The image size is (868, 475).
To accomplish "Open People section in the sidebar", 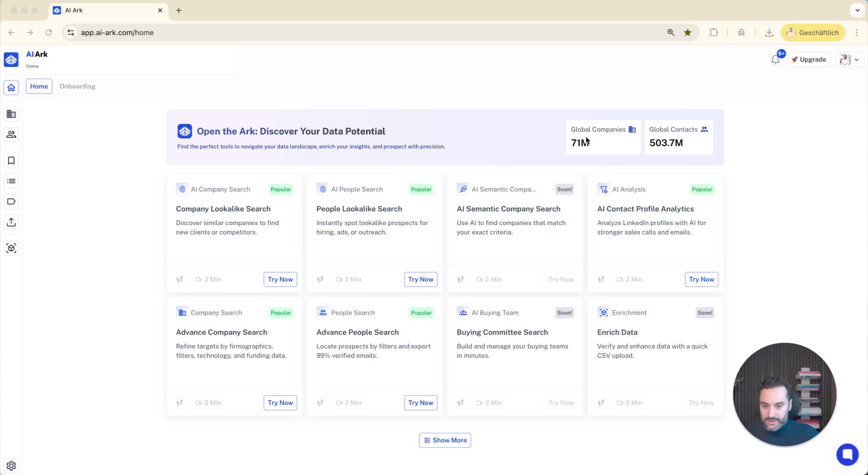I will [11, 135].
